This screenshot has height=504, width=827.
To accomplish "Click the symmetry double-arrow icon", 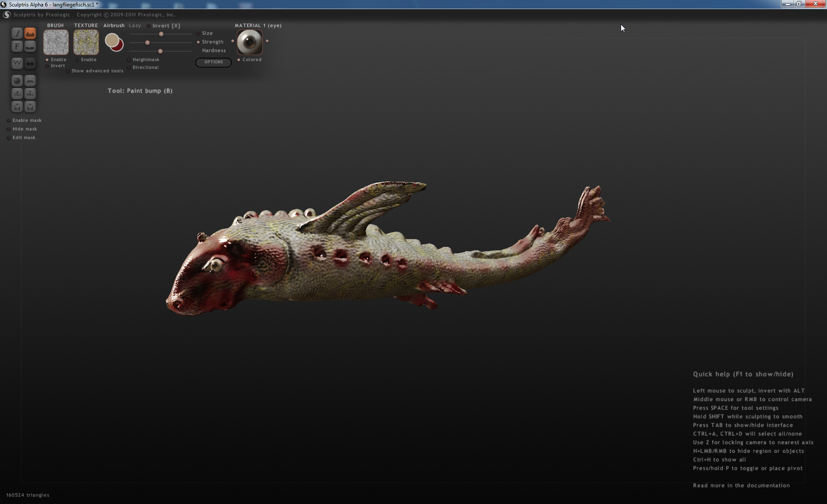I will pyautogui.click(x=30, y=64).
